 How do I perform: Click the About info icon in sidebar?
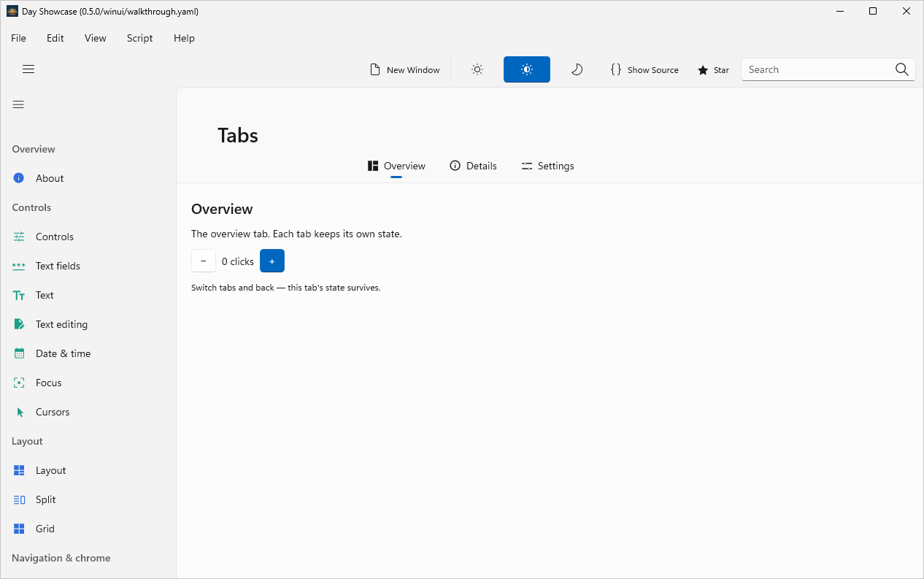tap(19, 178)
